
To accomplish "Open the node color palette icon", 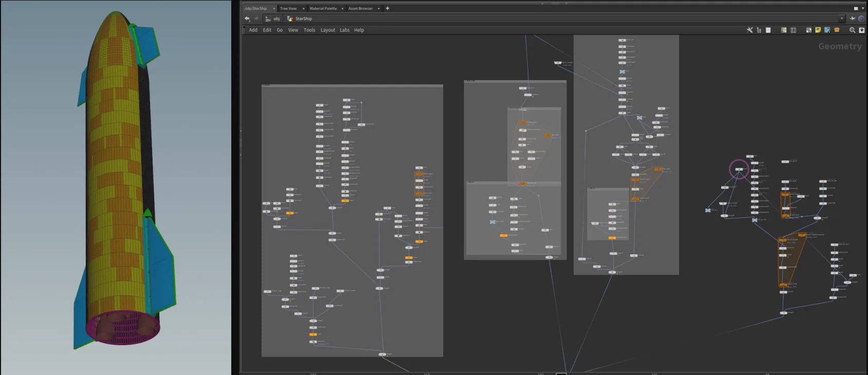I will 784,30.
